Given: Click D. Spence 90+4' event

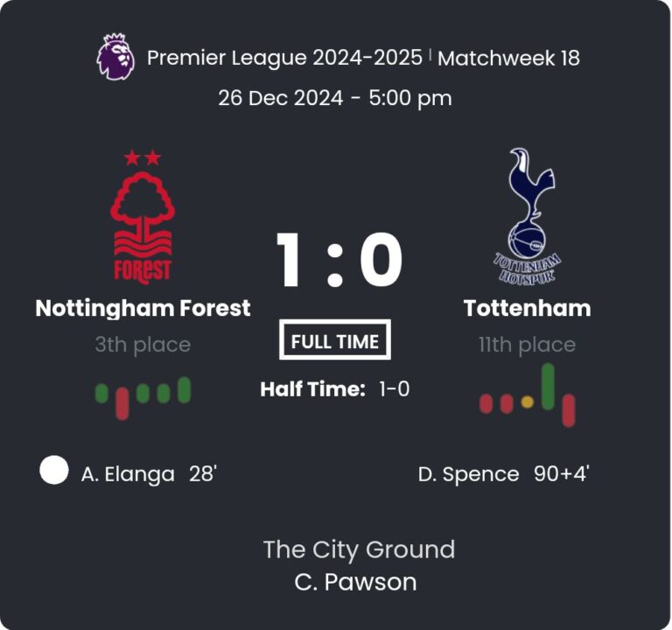Looking at the screenshot, I should [503, 474].
